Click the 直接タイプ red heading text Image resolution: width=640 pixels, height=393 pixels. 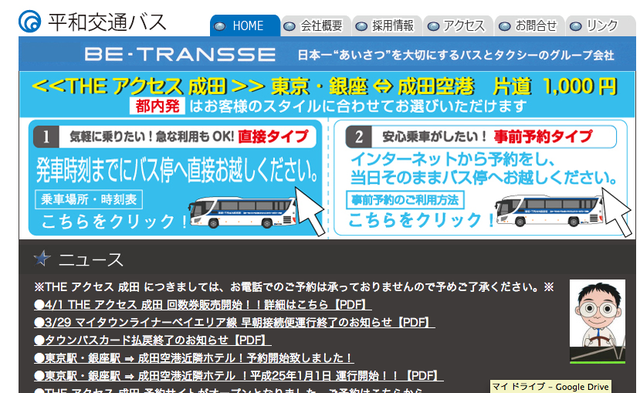click(273, 136)
